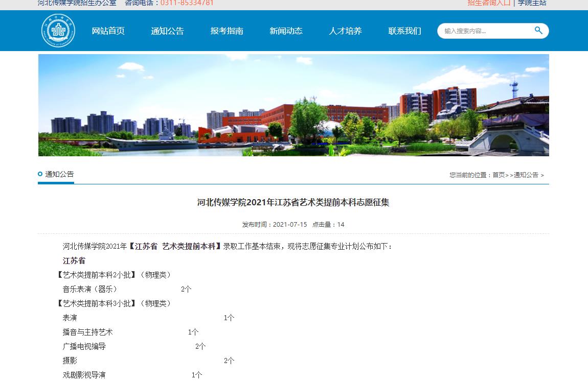588x383 pixels.
Task: Click the 摄影 row text
Action: pos(70,361)
